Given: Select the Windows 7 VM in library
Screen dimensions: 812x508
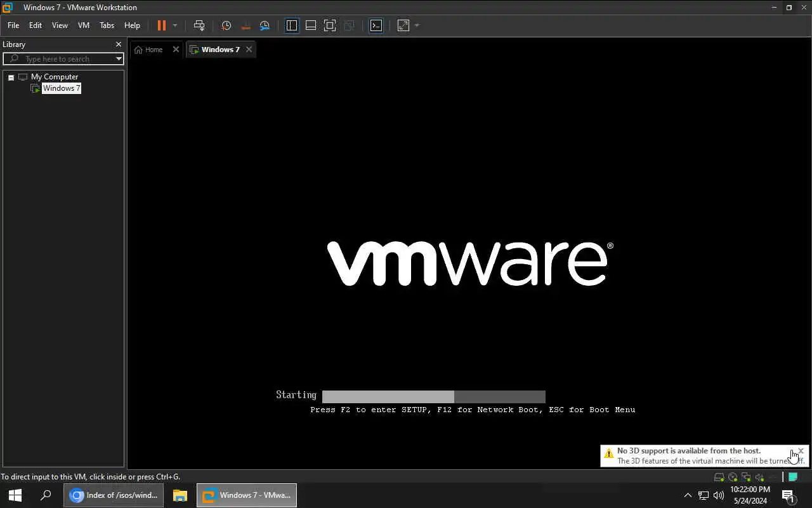Looking at the screenshot, I should pyautogui.click(x=62, y=88).
